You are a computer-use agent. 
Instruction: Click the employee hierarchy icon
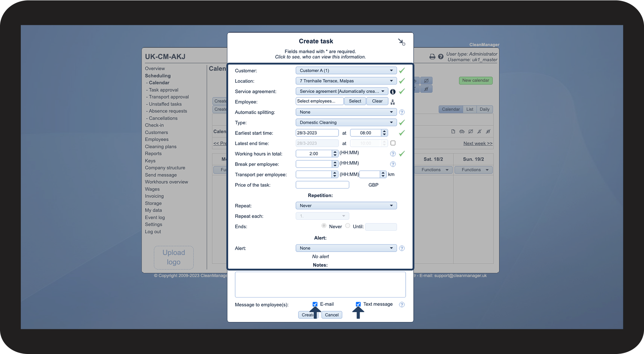tap(393, 102)
